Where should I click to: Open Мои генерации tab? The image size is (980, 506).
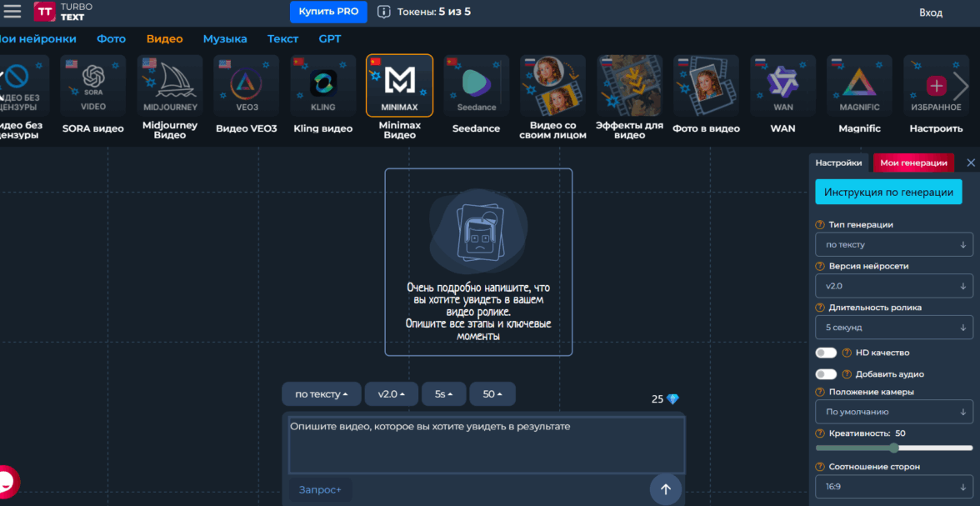point(913,163)
